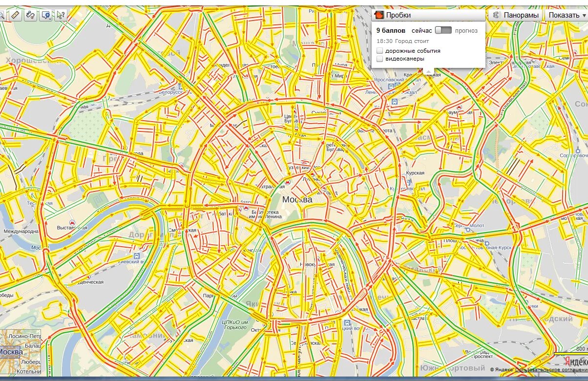The image size is (588, 381).
Task: Click the 9 баллов traffic score
Action: pyautogui.click(x=391, y=30)
